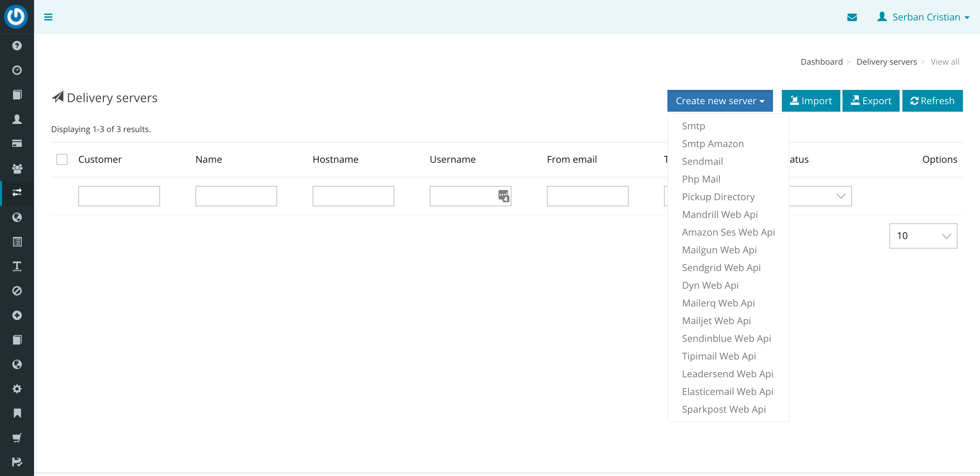
Task: Click the Hostname filter input field
Action: point(353,196)
